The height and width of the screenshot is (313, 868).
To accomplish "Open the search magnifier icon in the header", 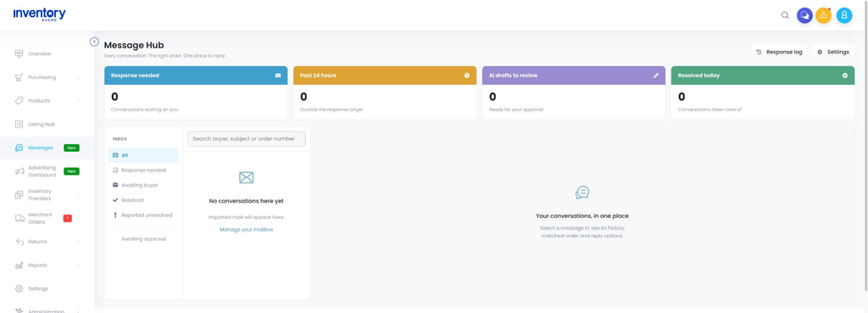I will pyautogui.click(x=785, y=15).
